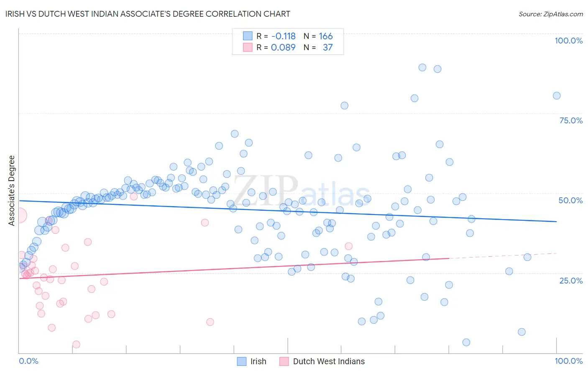Click the blue Irish legend swatch at bottom

coord(242,361)
